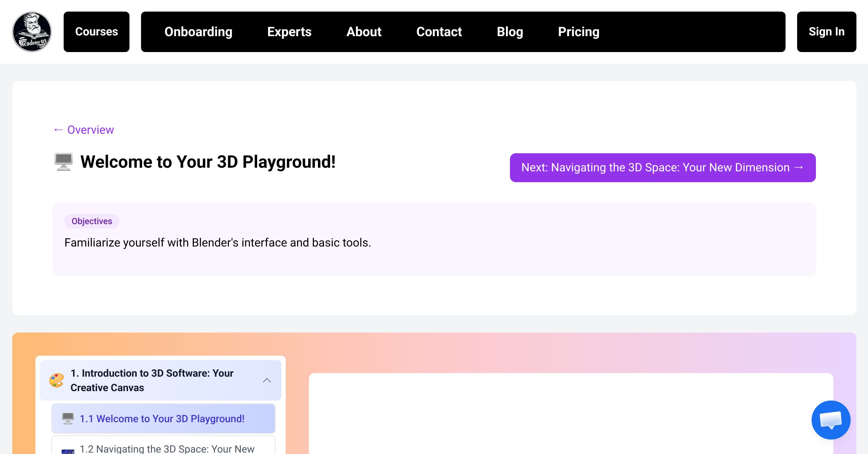Click the Academy 93 logo
Screen dimensions: 868x454
point(32,32)
